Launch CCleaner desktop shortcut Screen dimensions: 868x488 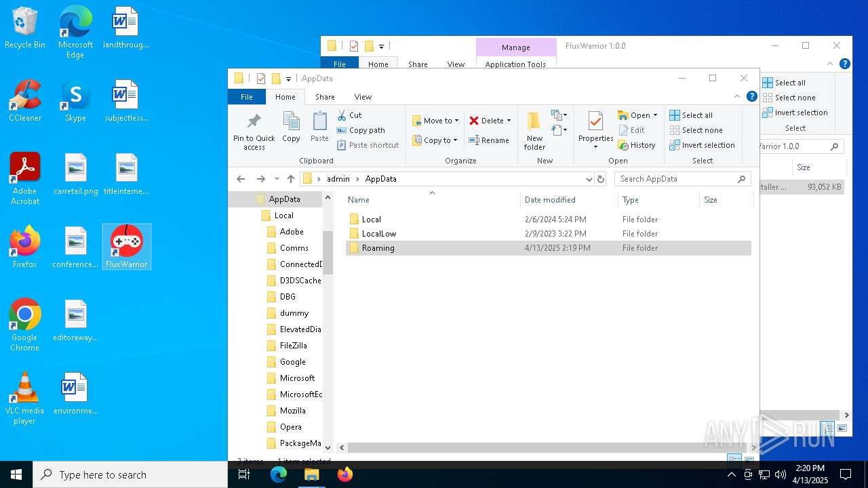pyautogui.click(x=25, y=102)
